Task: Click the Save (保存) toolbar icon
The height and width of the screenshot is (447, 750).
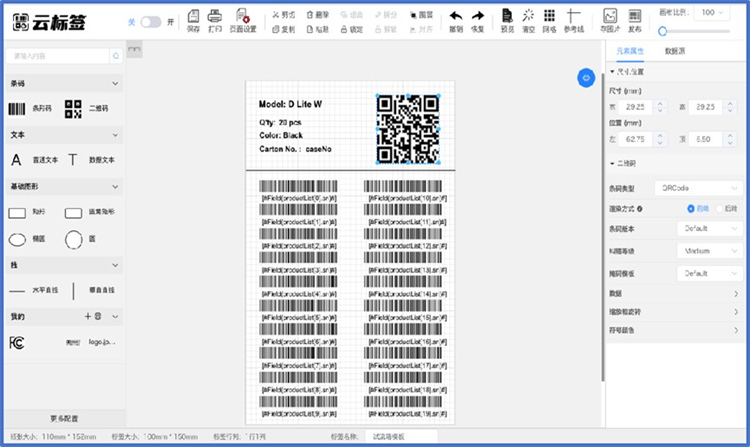Action: (x=192, y=16)
